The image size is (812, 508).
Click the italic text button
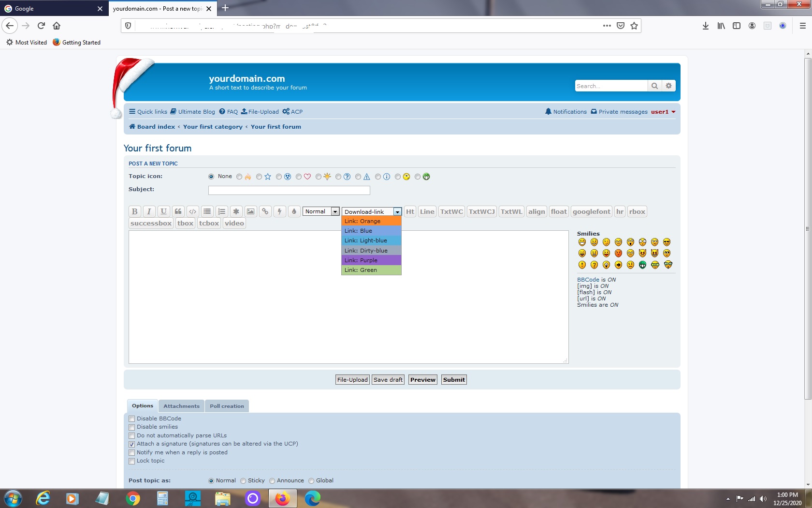(149, 211)
